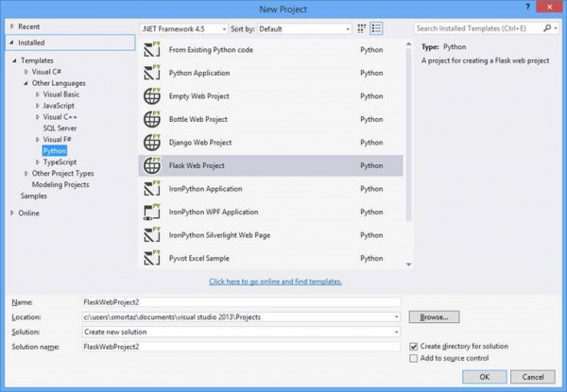Click the IronPython Silverlight Web Page icon
The height and width of the screenshot is (392, 567).
pos(152,234)
